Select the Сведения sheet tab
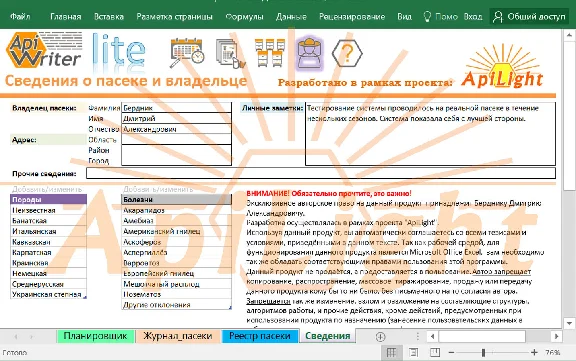Image resolution: width=576 pixels, height=361 pixels. (x=328, y=336)
